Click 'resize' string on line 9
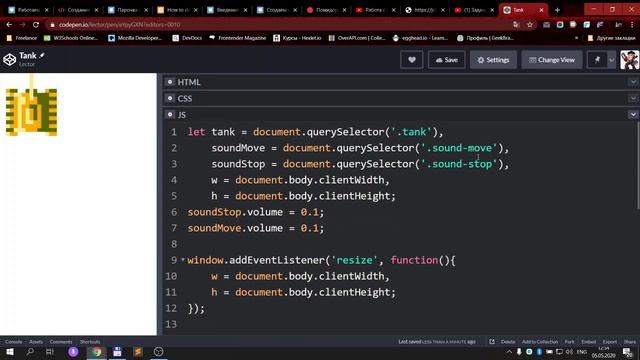This screenshot has width=640, height=360. point(354,260)
